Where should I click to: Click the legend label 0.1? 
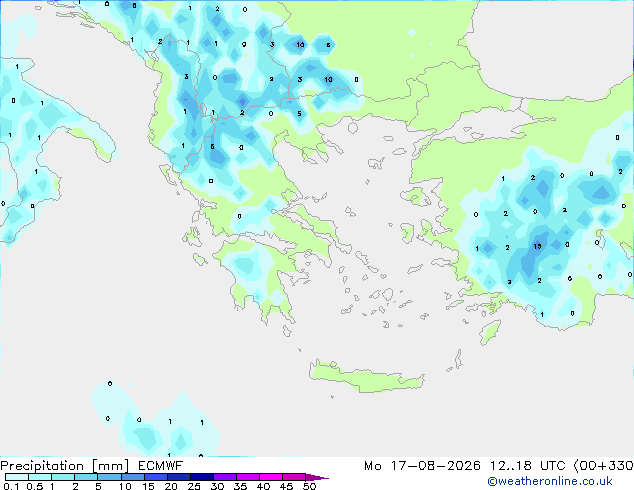click(x=11, y=486)
